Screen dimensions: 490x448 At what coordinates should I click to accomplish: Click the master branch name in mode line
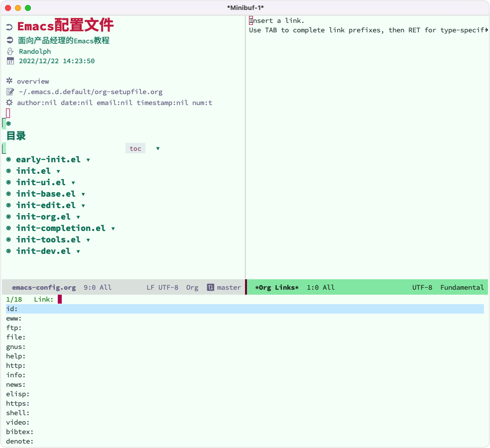pos(229,287)
